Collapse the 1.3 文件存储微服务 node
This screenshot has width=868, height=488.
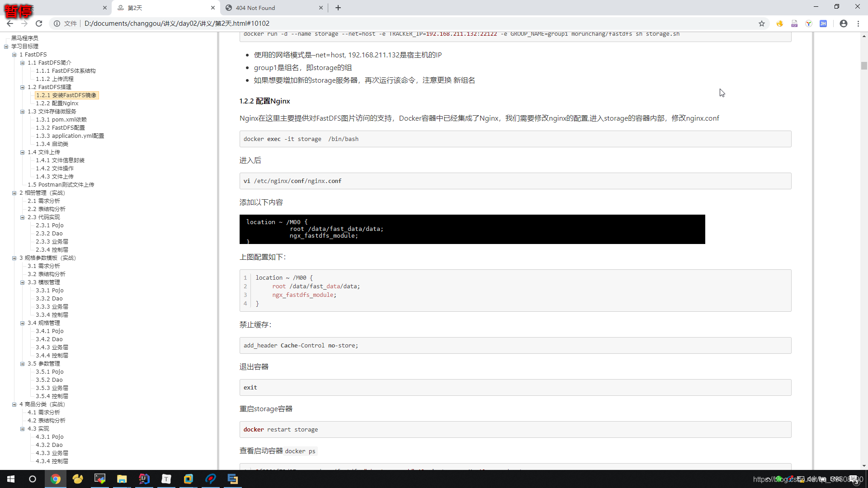click(x=22, y=112)
